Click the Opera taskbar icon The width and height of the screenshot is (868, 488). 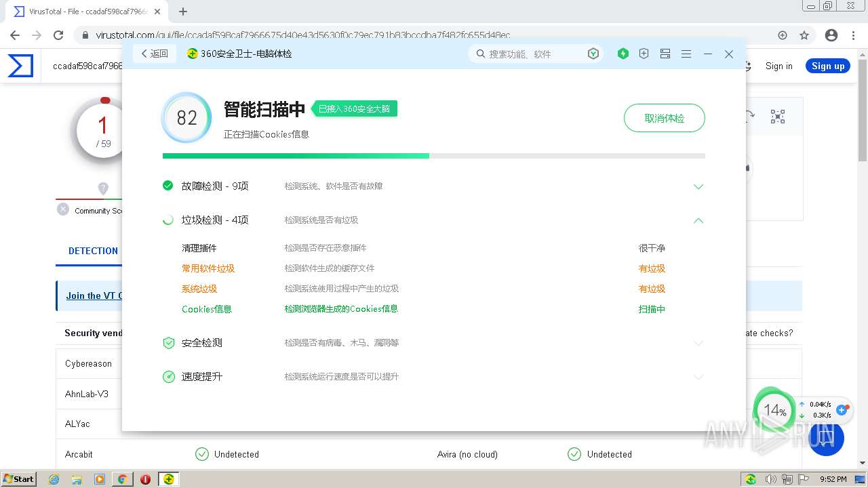coord(145,479)
